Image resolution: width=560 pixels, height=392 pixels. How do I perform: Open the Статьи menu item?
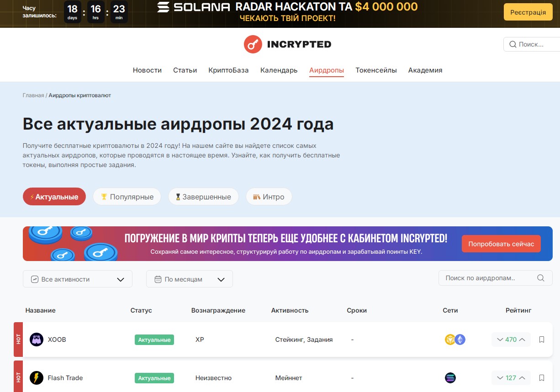(x=185, y=70)
